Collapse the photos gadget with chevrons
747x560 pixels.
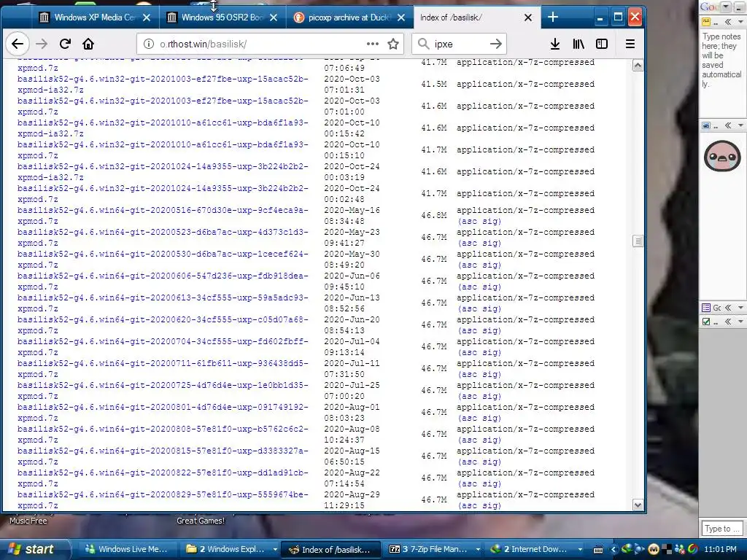pyautogui.click(x=728, y=125)
